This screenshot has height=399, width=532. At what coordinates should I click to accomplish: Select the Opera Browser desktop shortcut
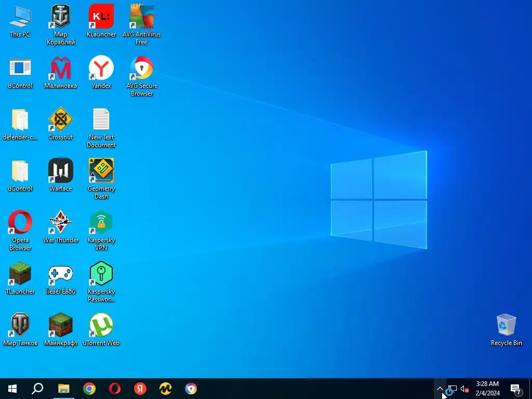click(20, 231)
